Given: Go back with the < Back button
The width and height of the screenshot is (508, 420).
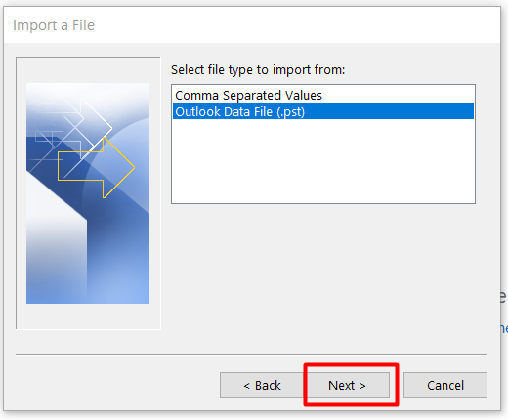Looking at the screenshot, I should 262,385.
